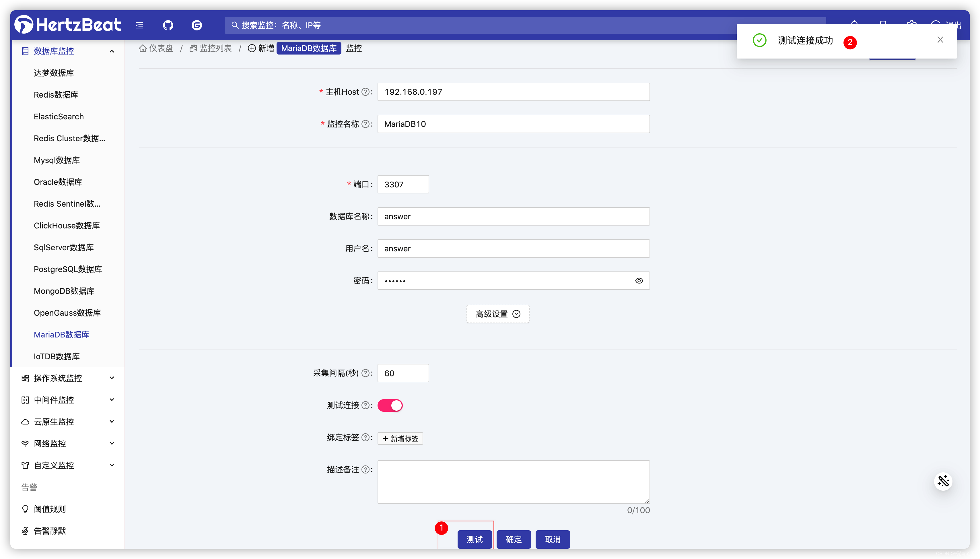
Task: Click the help icon beside 采集间隔(秒)
Action: pos(366,373)
